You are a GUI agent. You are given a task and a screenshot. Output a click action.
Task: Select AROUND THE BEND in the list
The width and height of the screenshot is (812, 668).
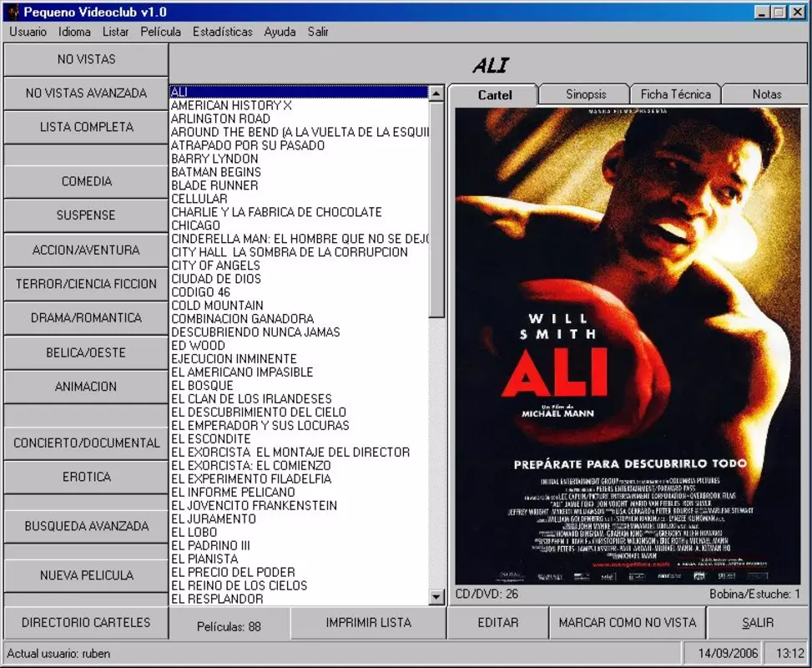pos(299,132)
